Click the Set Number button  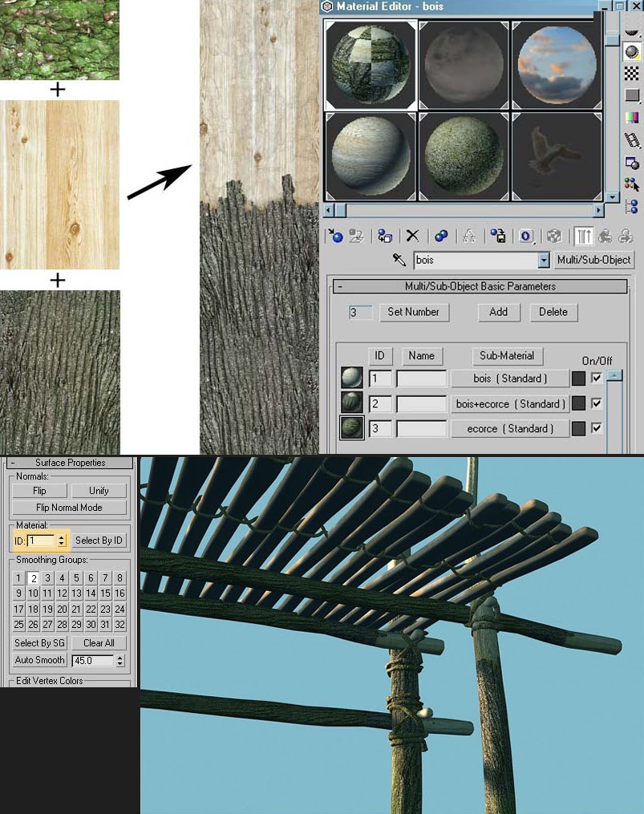coord(413,312)
